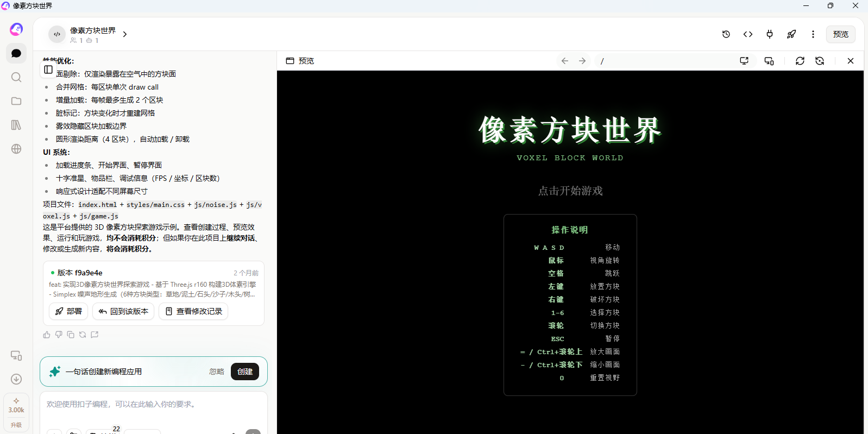Image resolution: width=868 pixels, height=434 pixels.
Task: Click the 操作说明 heading in game
Action: [570, 230]
